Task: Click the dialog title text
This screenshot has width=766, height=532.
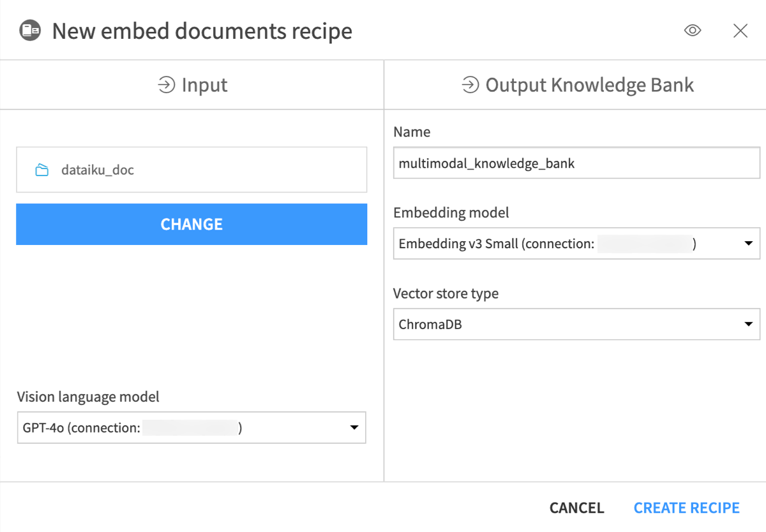Action: (x=202, y=31)
